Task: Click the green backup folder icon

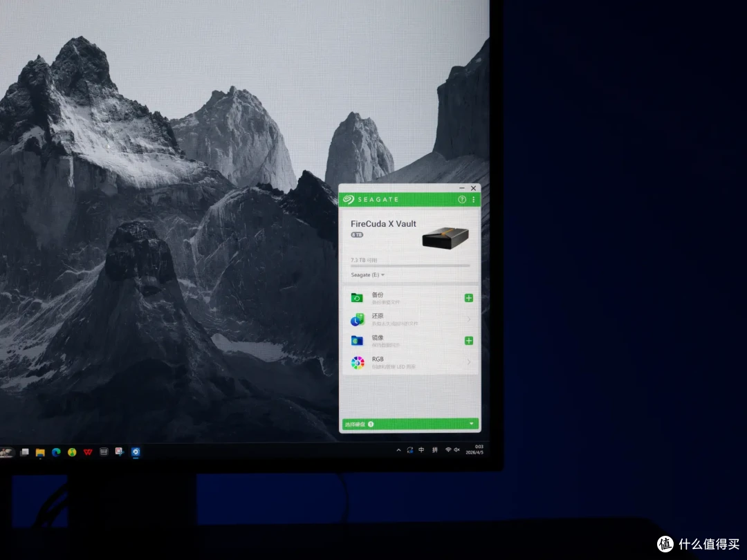Action: coord(357,298)
